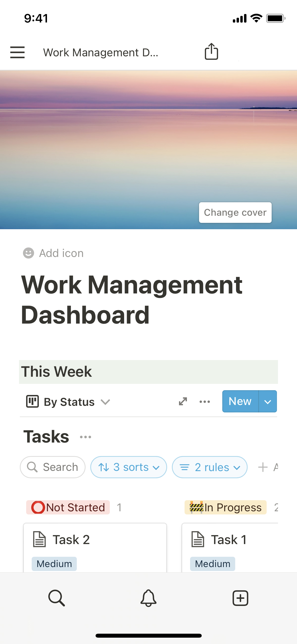Focus the Tasks search field

pos(53,467)
